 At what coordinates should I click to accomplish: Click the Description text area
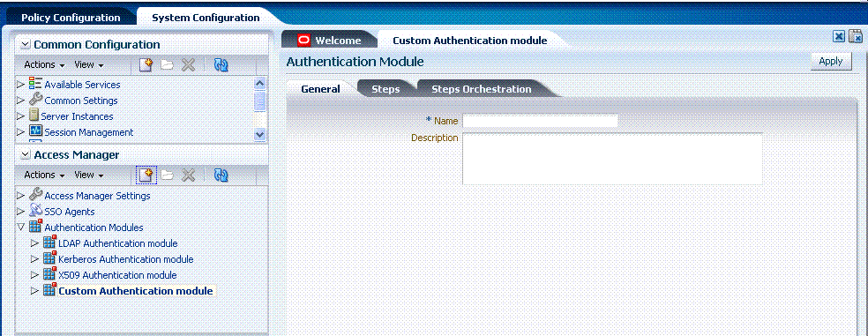pyautogui.click(x=612, y=159)
